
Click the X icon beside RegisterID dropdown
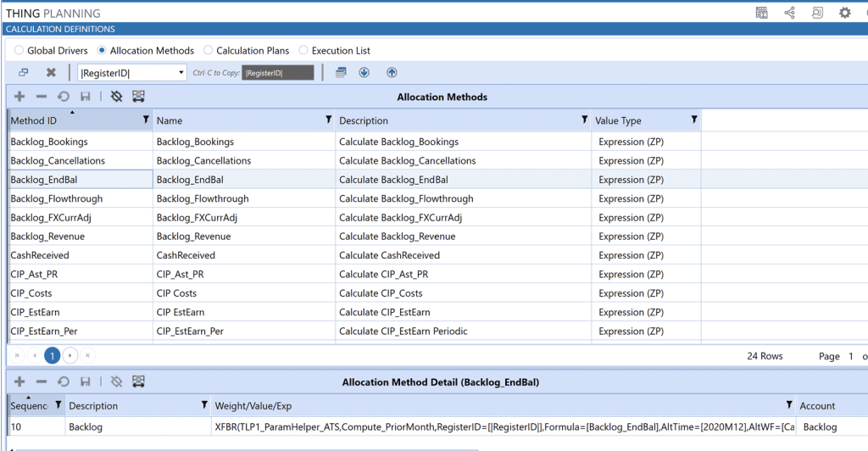point(51,73)
